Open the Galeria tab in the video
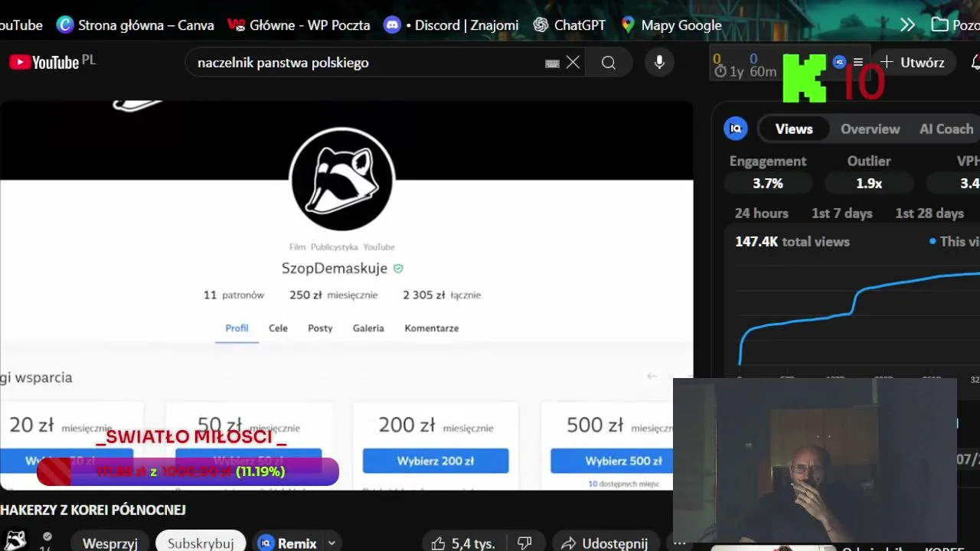The height and width of the screenshot is (551, 980). tap(368, 328)
